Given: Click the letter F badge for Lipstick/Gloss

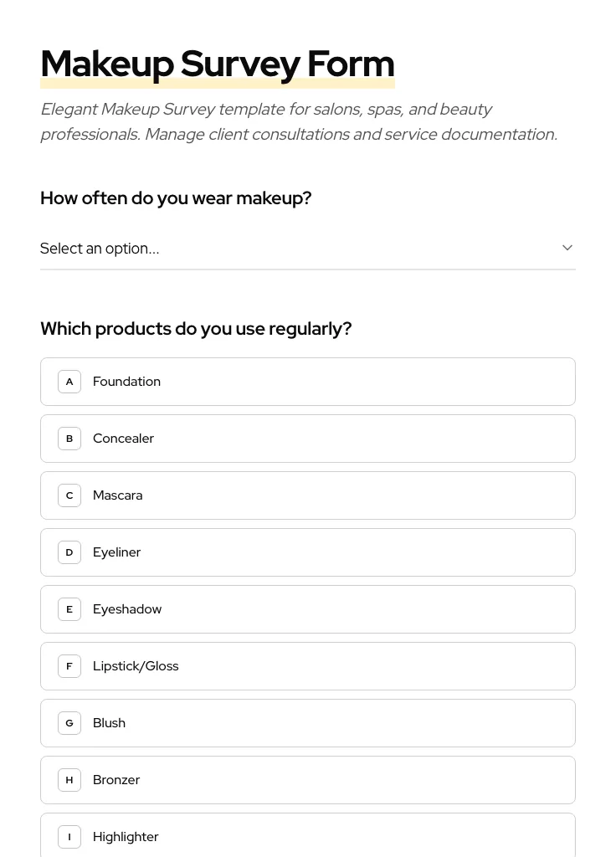Looking at the screenshot, I should click(x=69, y=665).
